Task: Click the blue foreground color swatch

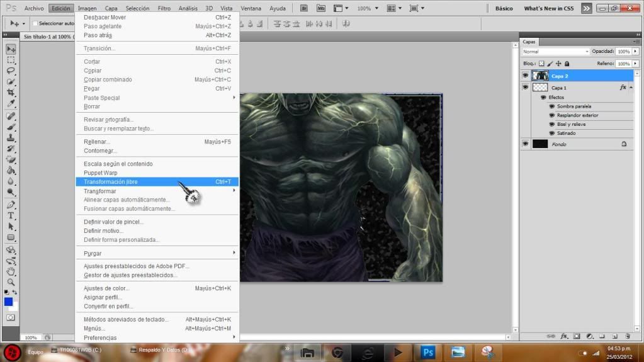Action: [x=8, y=302]
